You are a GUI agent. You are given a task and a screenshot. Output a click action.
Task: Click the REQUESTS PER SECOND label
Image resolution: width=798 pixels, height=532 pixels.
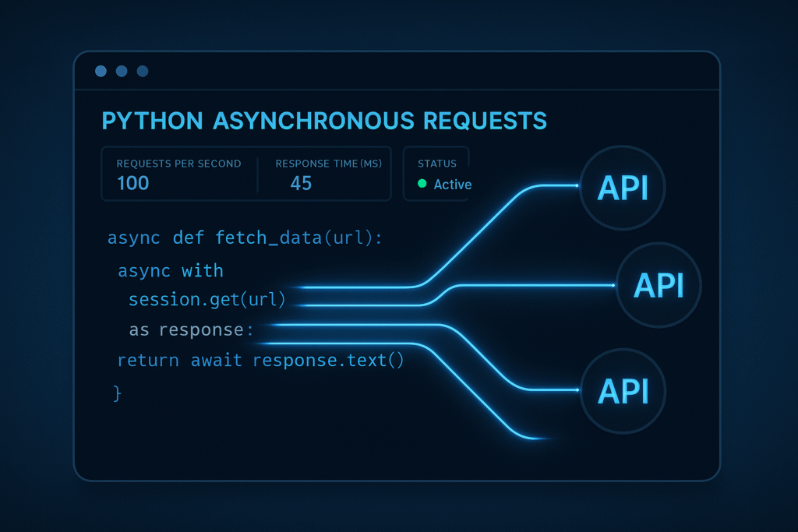[x=178, y=164]
